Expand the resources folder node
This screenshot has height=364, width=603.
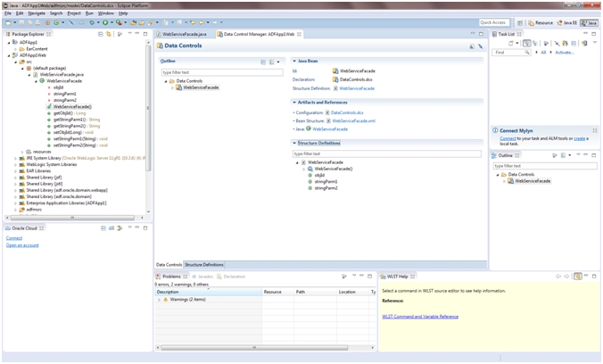tap(22, 152)
